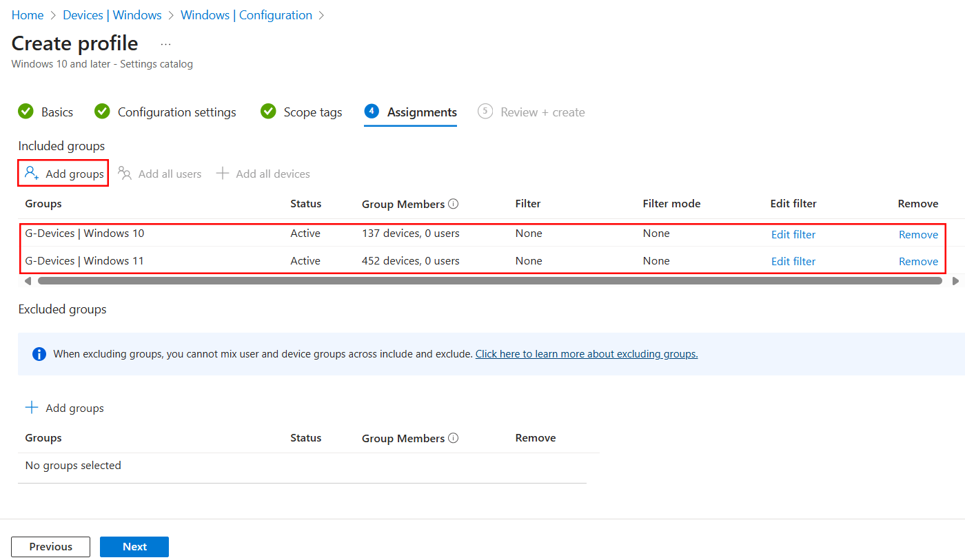This screenshot has height=560, width=965.
Task: Open link to learn more about excluding groups
Action: point(587,354)
